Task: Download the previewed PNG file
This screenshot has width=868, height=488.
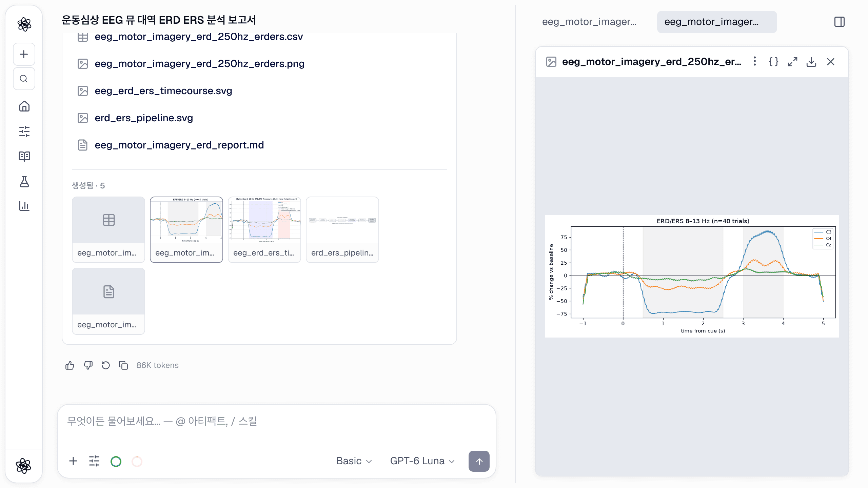Action: pyautogui.click(x=811, y=62)
